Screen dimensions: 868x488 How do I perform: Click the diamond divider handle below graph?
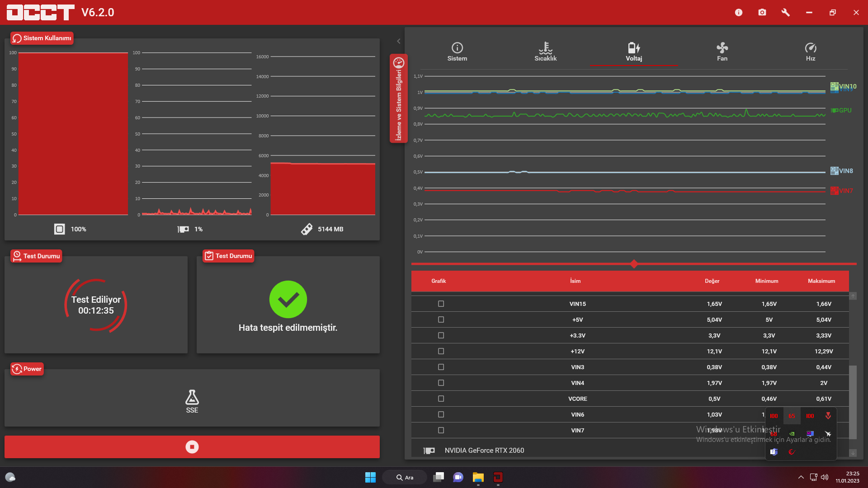click(634, 264)
